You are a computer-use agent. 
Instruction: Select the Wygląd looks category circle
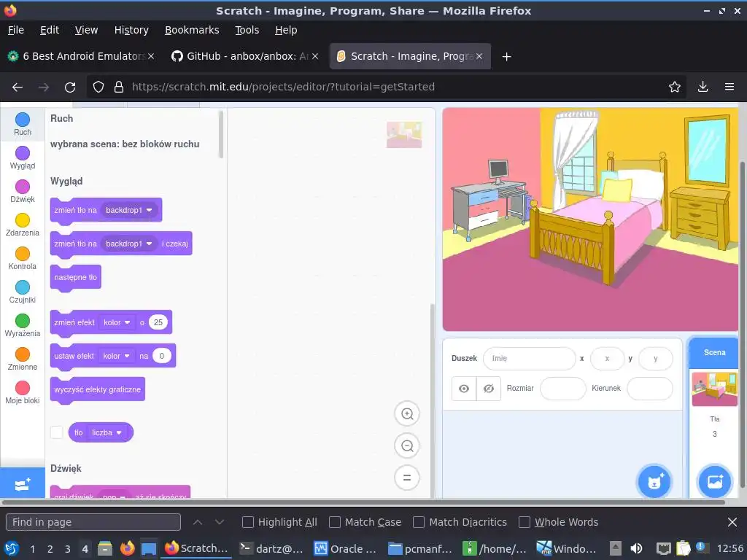[23, 153]
